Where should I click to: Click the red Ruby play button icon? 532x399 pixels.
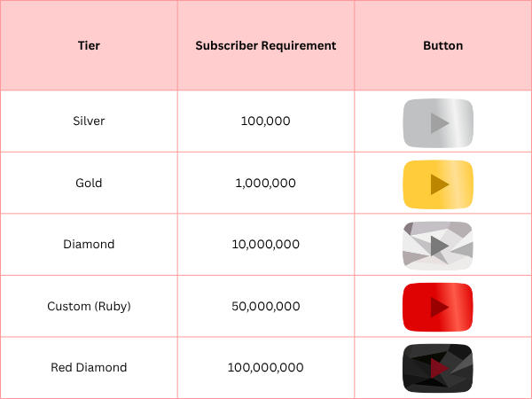pyautogui.click(x=438, y=307)
